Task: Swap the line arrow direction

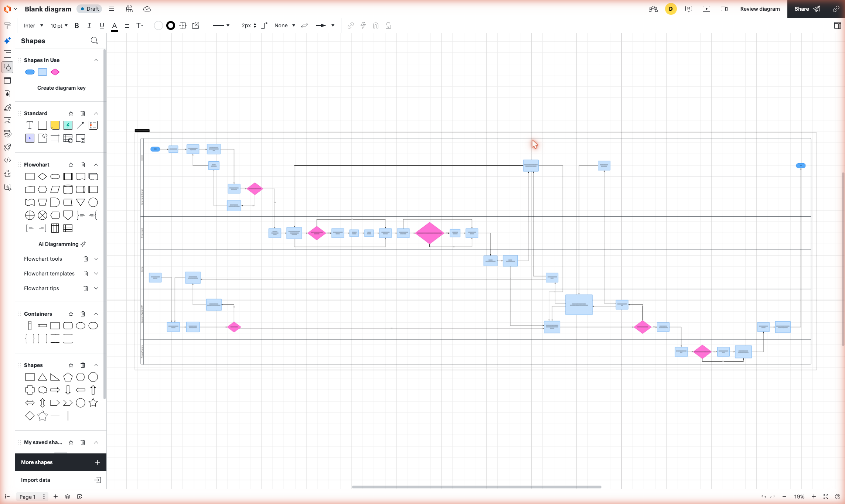Action: click(304, 25)
